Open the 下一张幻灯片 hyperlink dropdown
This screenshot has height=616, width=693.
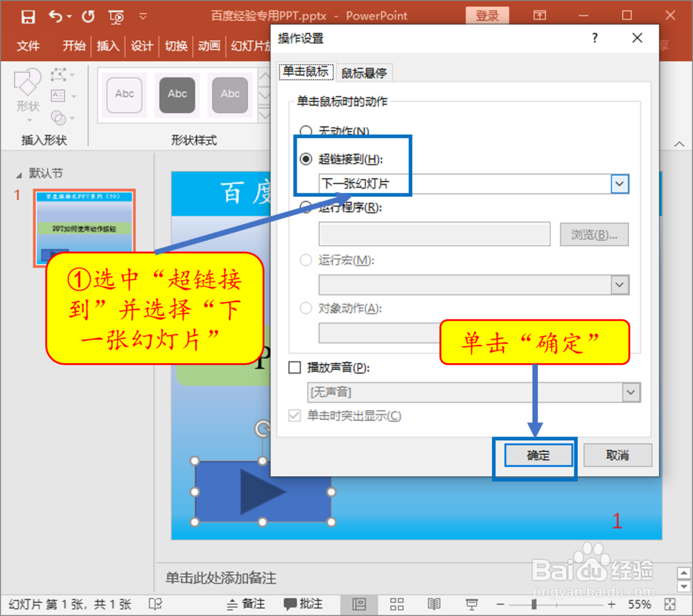coord(620,184)
